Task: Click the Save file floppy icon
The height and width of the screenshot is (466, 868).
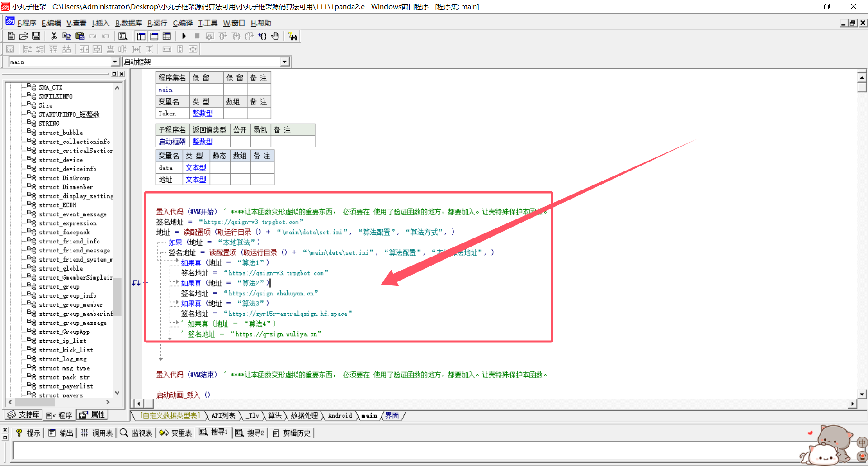Action: pos(36,36)
